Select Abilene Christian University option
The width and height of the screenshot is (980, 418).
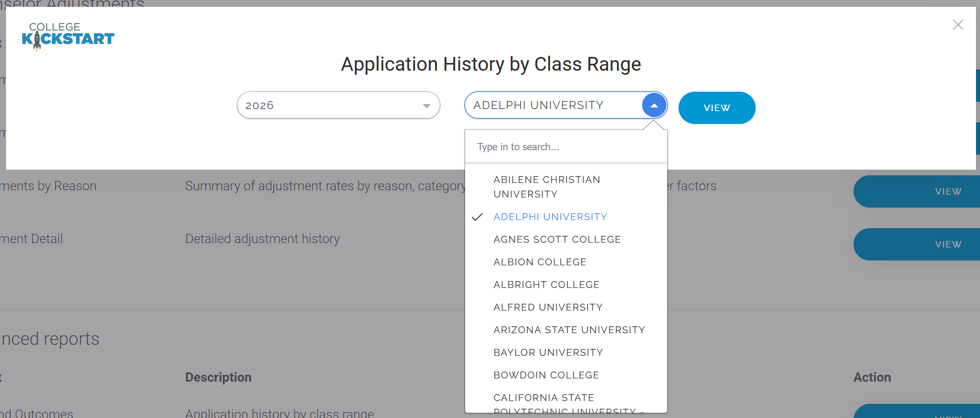coord(566,187)
